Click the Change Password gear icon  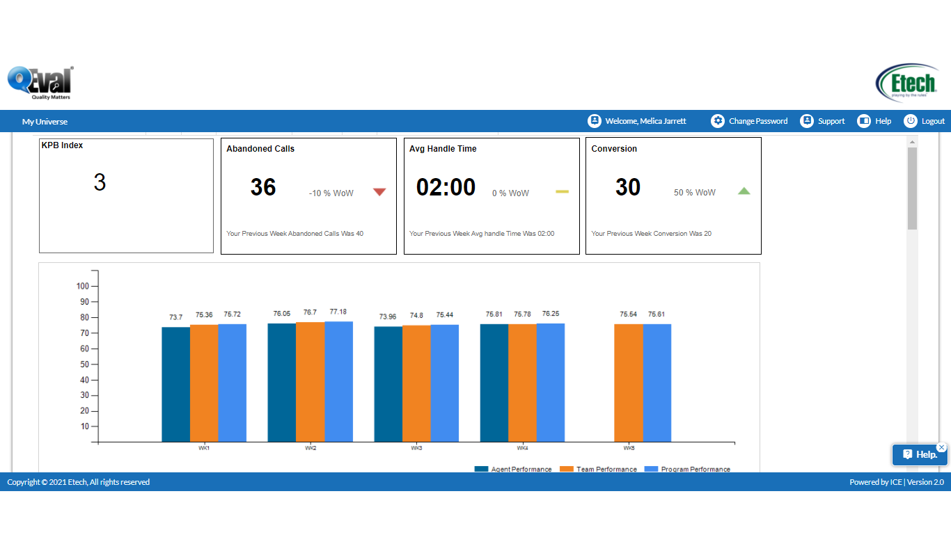click(x=718, y=121)
